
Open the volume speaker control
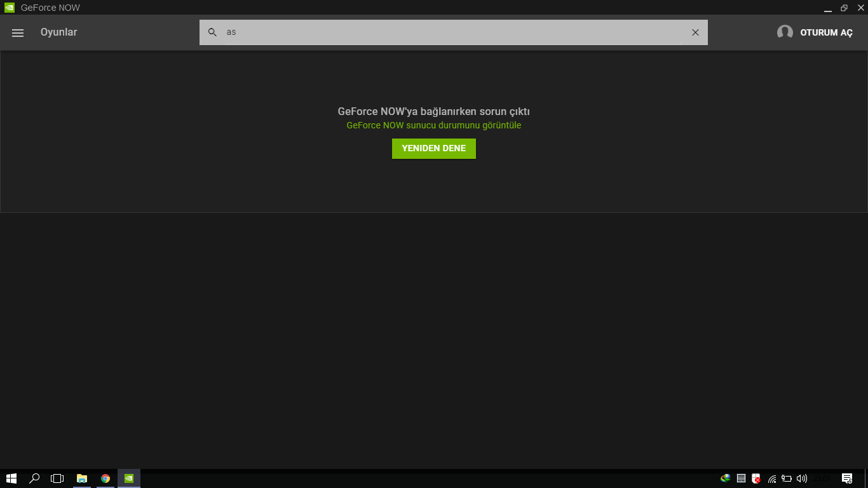coord(802,478)
